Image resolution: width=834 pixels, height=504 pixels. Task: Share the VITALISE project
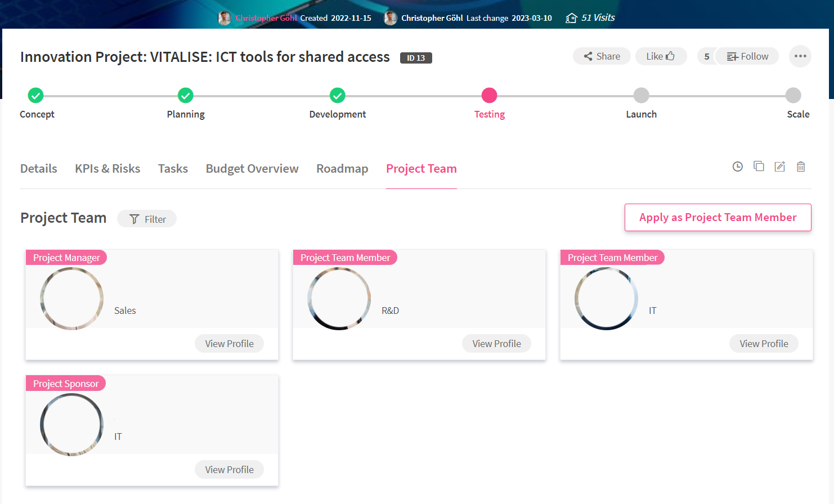pos(602,56)
